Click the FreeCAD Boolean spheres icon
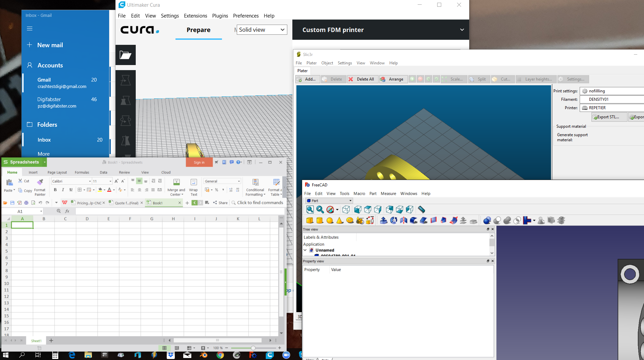 487,220
